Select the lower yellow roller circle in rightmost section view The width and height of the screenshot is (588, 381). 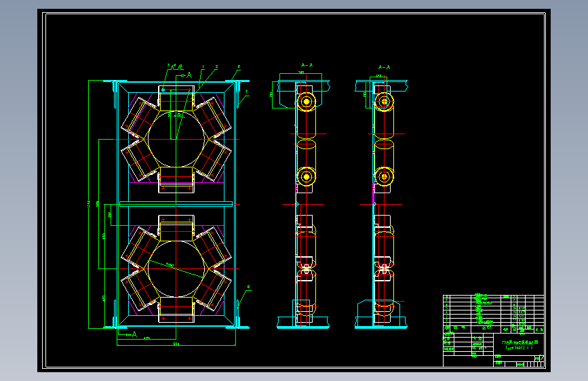[384, 177]
